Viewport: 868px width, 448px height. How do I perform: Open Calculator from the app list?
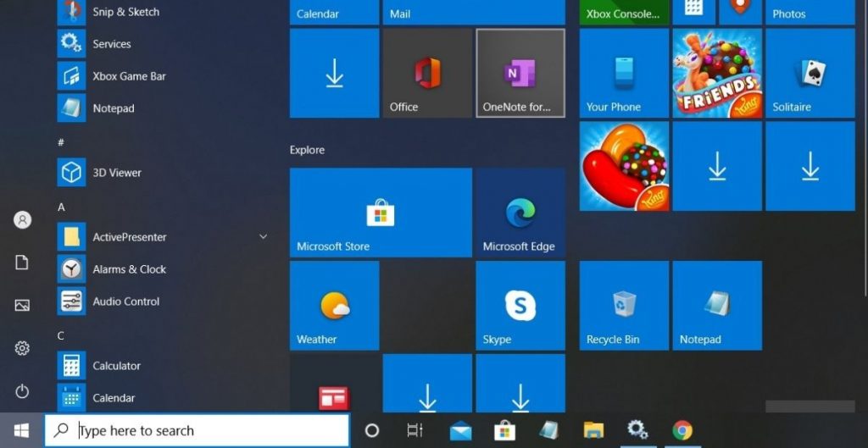(116, 366)
